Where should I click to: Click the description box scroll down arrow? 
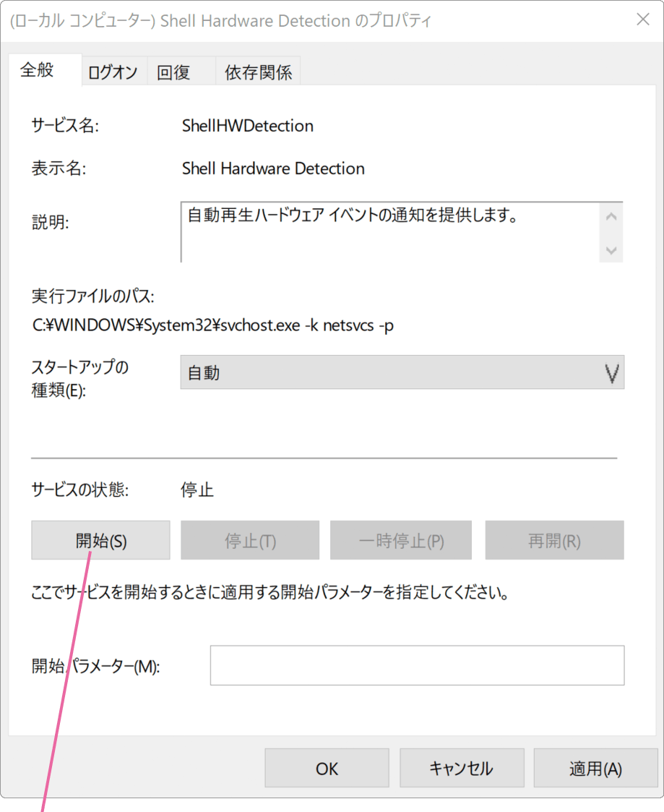pyautogui.click(x=611, y=251)
